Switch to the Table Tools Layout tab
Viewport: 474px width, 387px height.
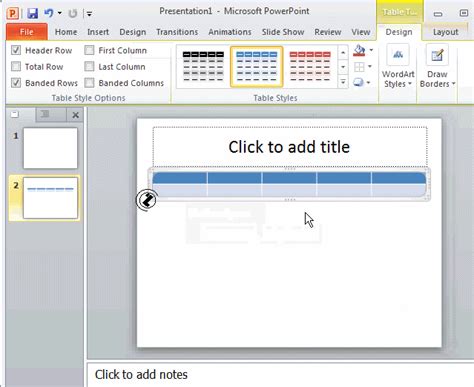click(446, 32)
